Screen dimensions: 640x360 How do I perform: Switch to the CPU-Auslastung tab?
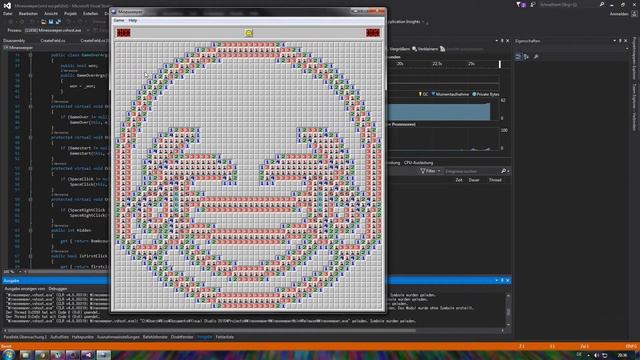pos(418,163)
